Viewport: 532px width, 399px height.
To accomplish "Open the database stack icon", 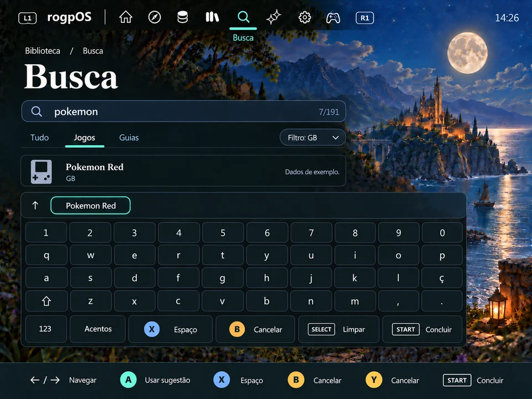I will point(182,17).
